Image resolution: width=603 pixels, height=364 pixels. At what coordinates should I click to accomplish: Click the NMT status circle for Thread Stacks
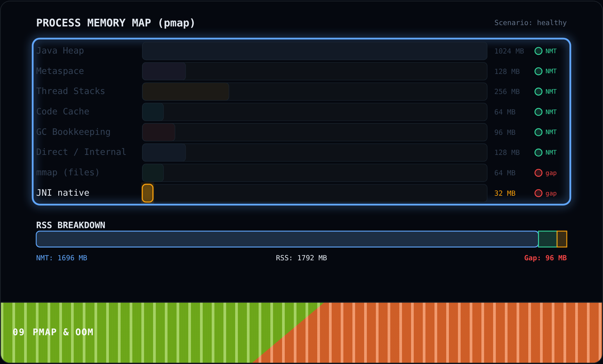coord(538,92)
